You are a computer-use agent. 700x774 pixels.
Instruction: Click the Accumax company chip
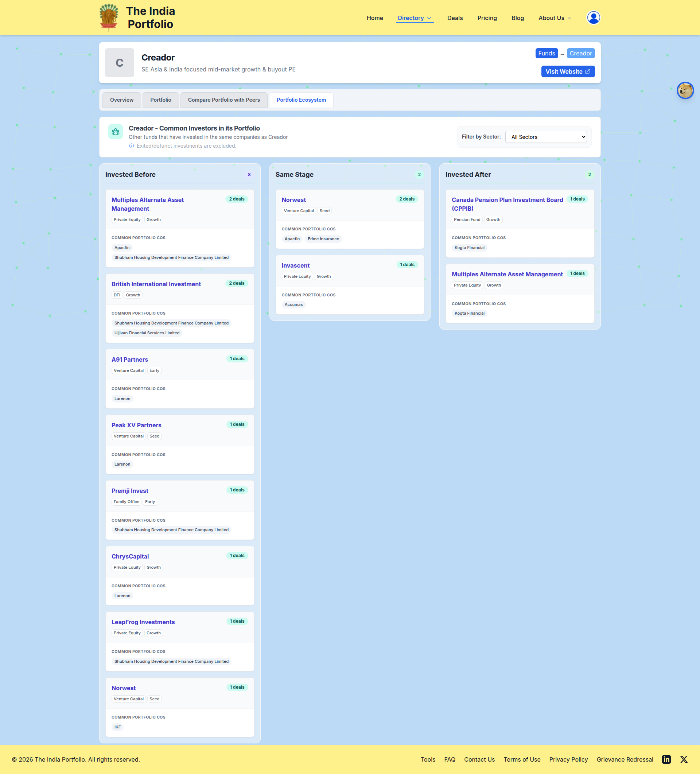[x=294, y=304]
